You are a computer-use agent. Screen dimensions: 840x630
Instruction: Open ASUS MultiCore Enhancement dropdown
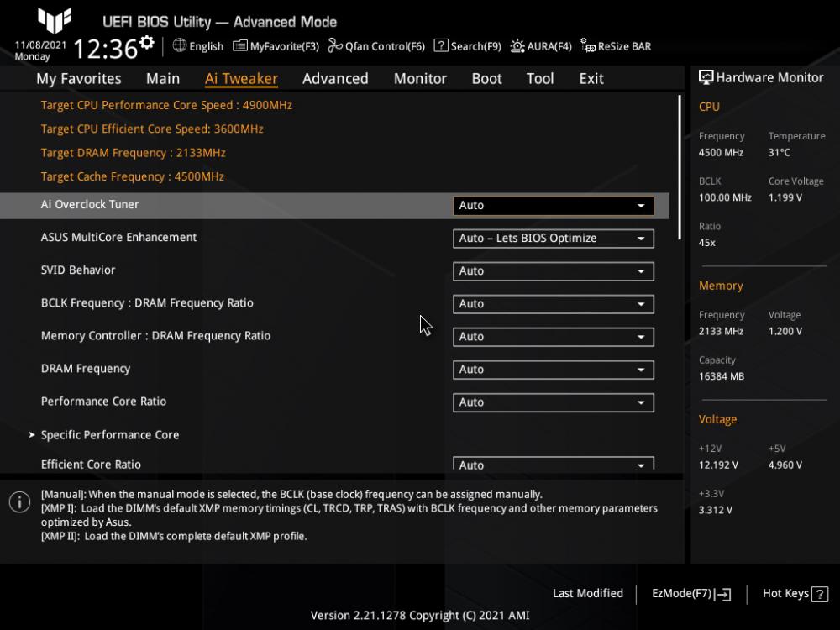point(553,239)
